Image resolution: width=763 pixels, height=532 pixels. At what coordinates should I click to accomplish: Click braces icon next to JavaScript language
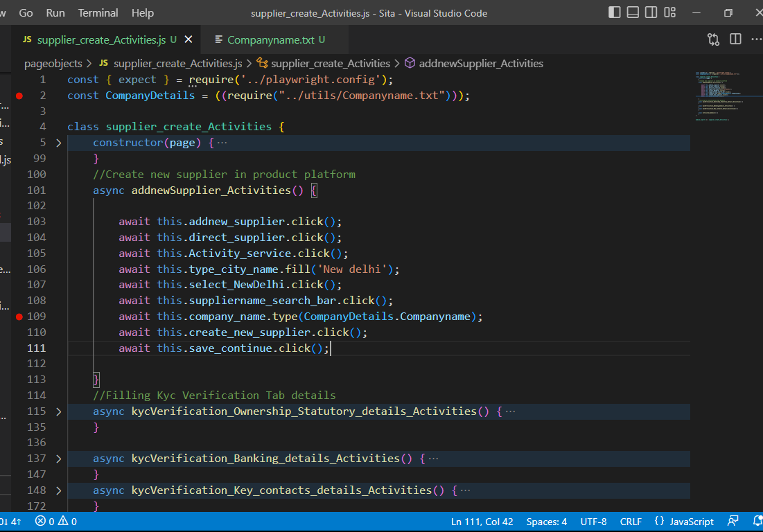[659, 522]
